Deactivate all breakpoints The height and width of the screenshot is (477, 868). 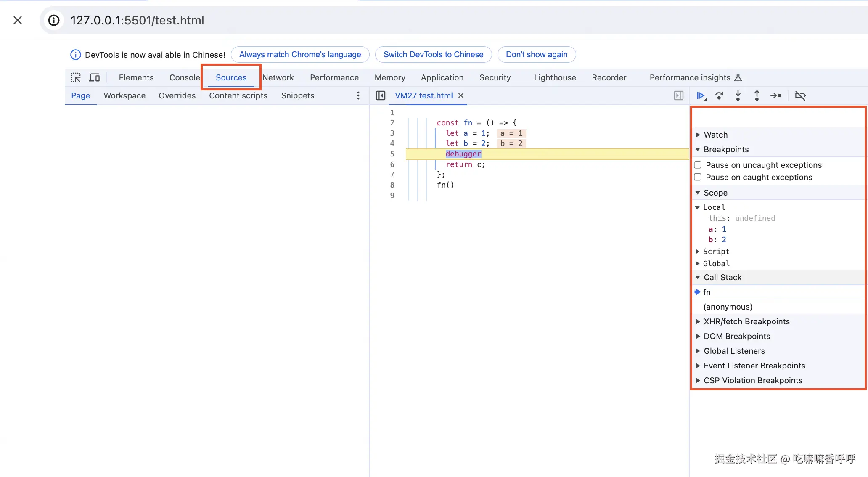800,96
